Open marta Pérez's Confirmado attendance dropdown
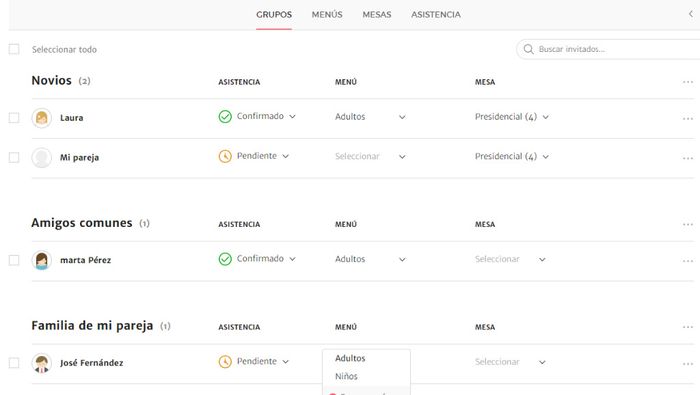Screen dimensions: 700x395 pos(266,258)
